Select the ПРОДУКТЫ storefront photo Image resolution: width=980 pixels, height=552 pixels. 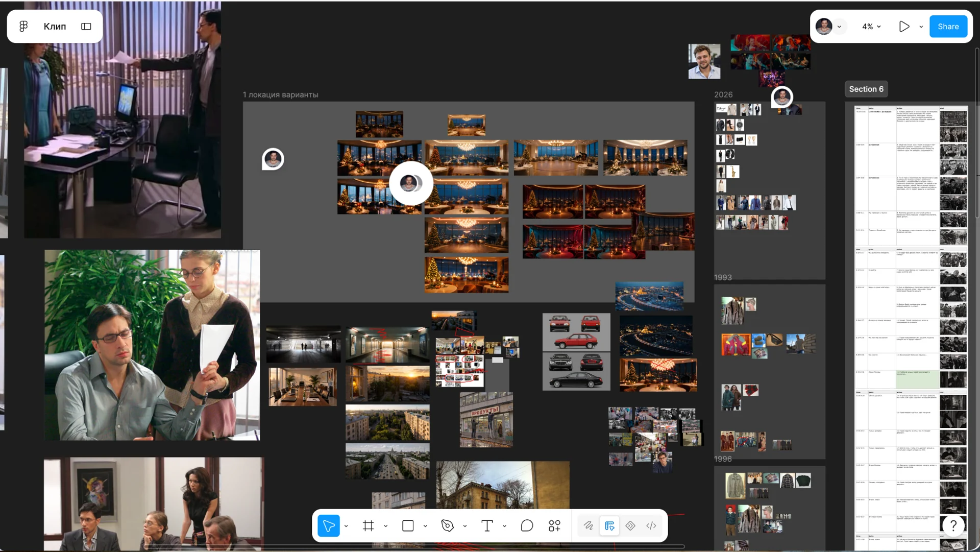[x=486, y=420]
